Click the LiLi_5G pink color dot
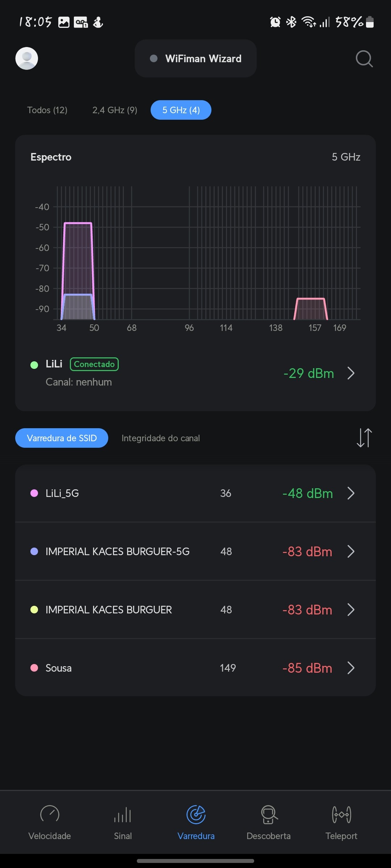The width and height of the screenshot is (391, 868). (34, 493)
